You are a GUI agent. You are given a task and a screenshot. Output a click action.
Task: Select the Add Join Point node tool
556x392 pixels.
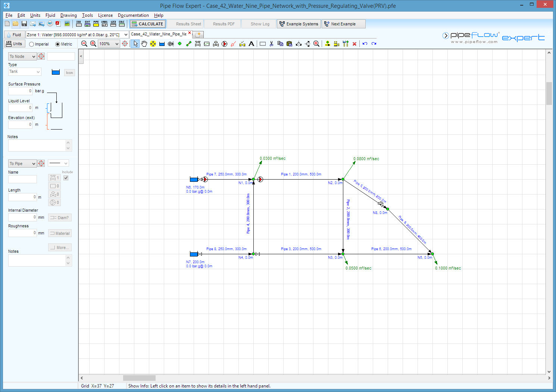(x=180, y=44)
